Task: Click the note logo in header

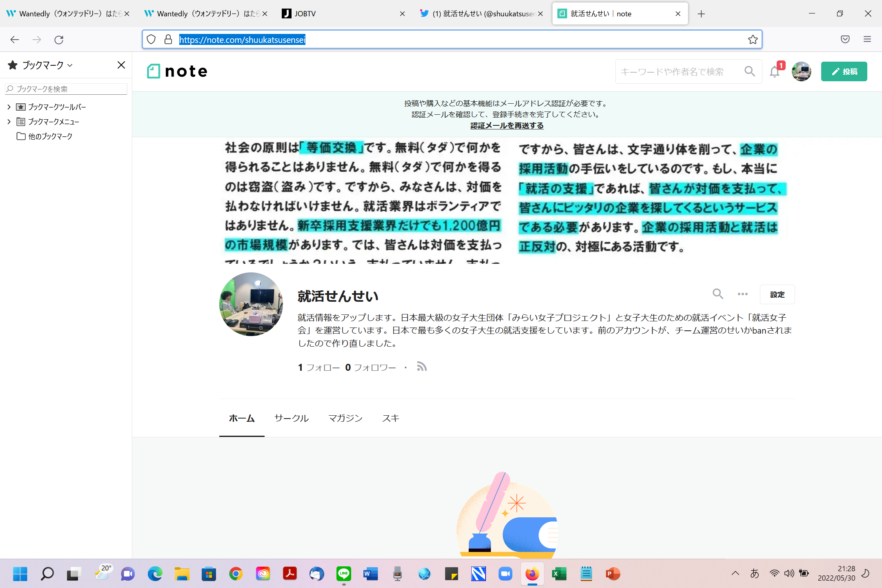Action: pos(177,71)
